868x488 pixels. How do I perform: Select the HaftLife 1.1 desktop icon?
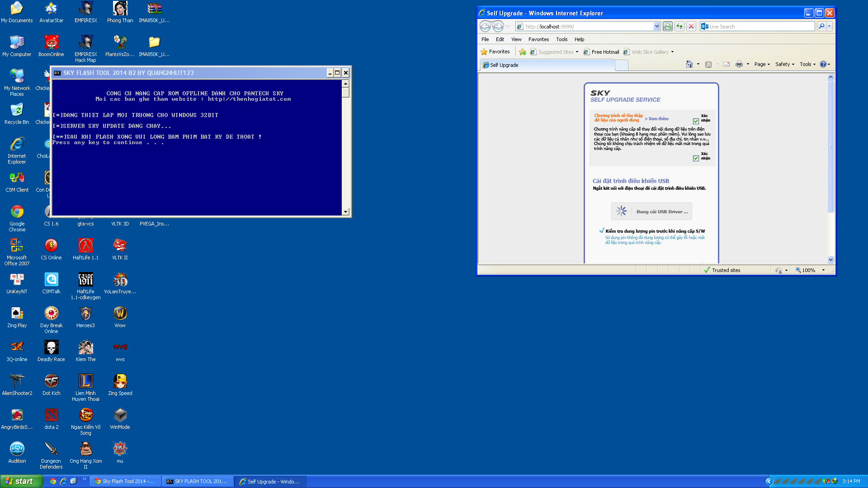pyautogui.click(x=86, y=249)
